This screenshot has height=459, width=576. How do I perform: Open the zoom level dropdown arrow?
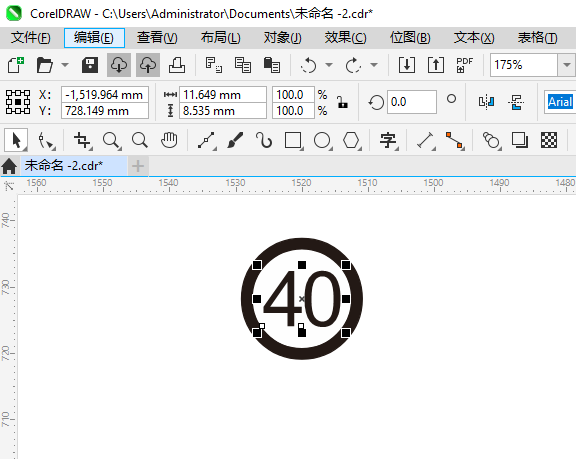click(566, 65)
